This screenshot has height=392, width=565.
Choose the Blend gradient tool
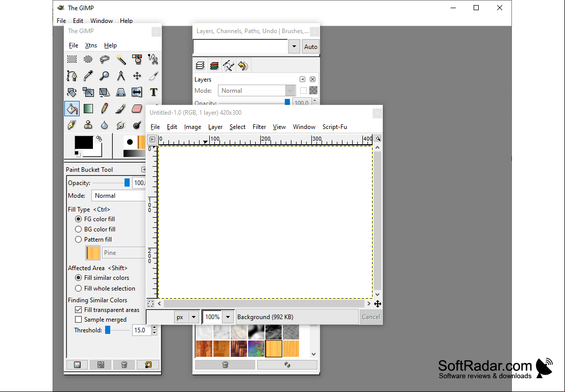(88, 109)
